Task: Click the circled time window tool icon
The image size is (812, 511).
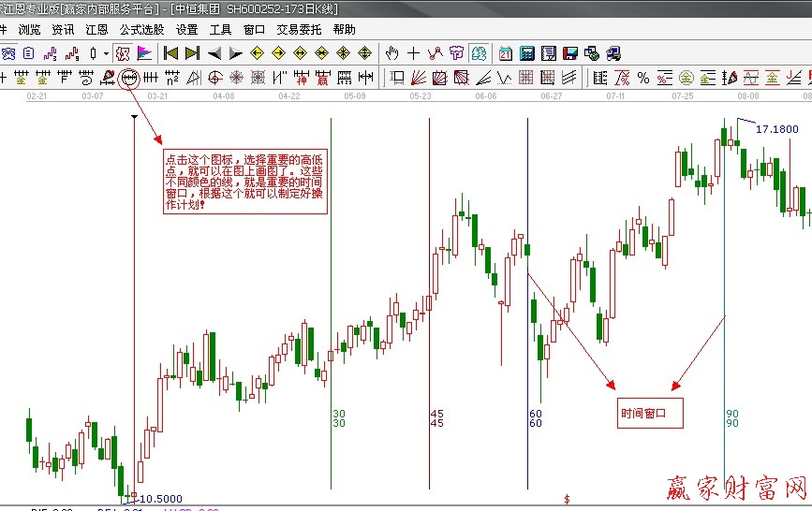Action: pyautogui.click(x=129, y=77)
